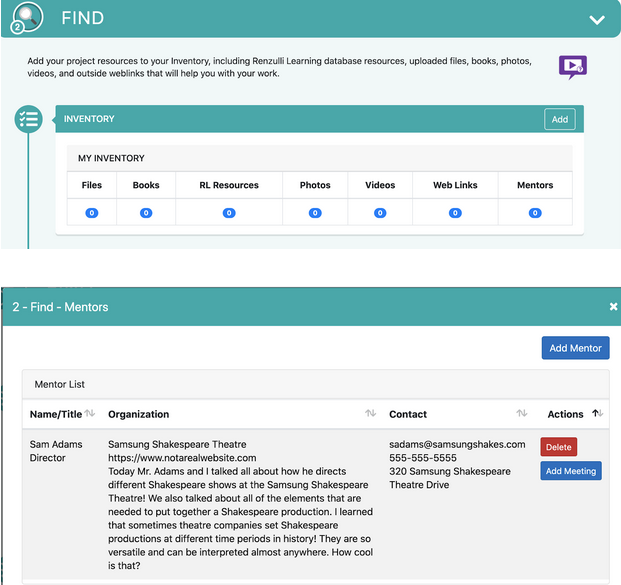Open the RL Resources count badge
621x585 pixels.
tap(229, 213)
